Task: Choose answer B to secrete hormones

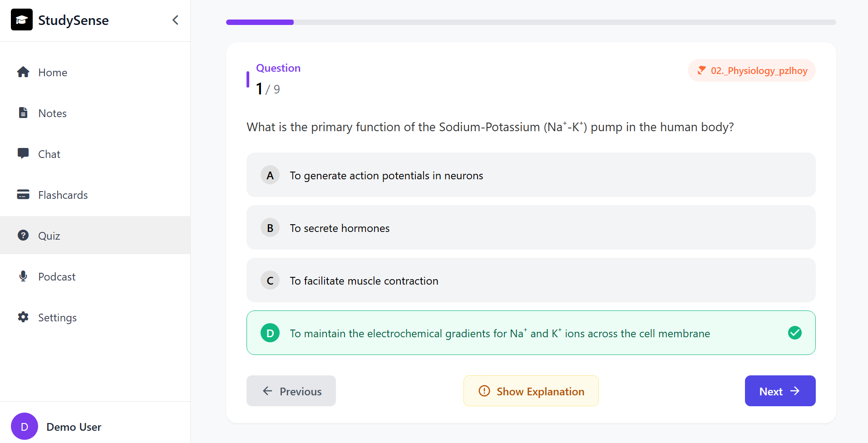Action: point(531,227)
